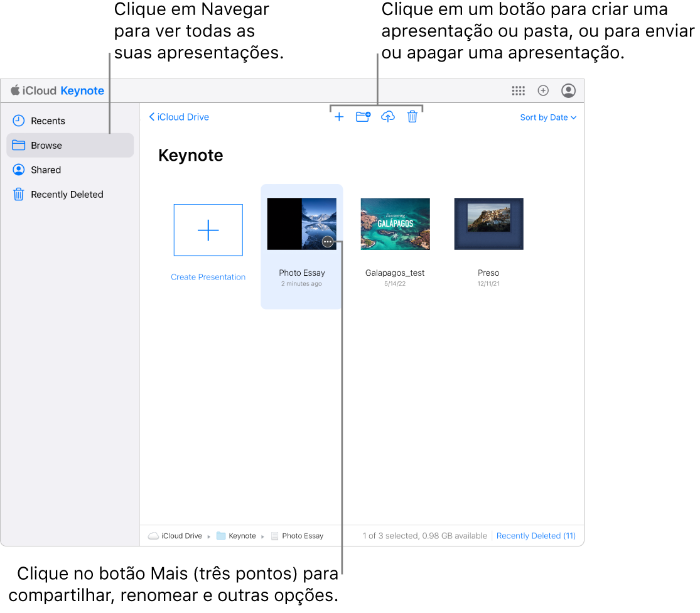The height and width of the screenshot is (613, 700).
Task: Select the Preso presentation thumbnail
Action: [488, 224]
